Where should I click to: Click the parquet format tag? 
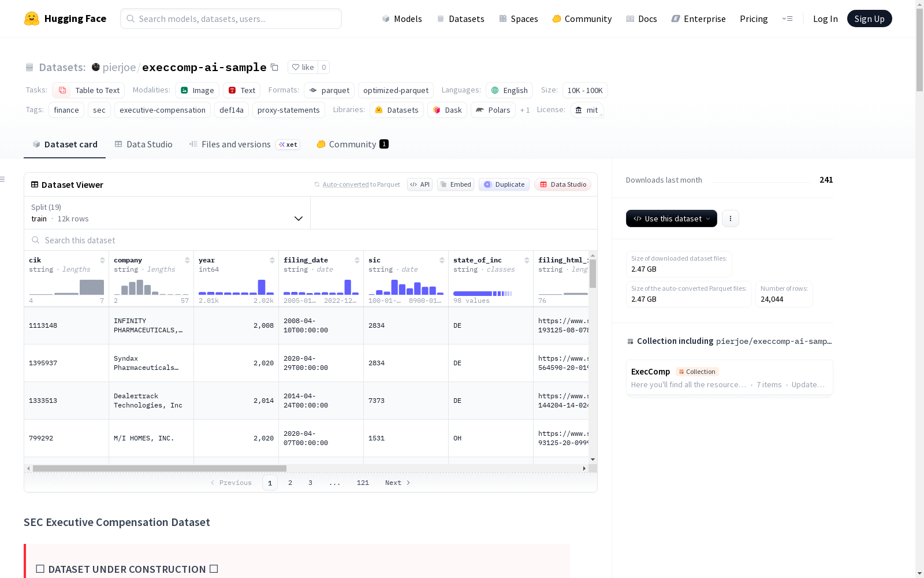tap(329, 90)
